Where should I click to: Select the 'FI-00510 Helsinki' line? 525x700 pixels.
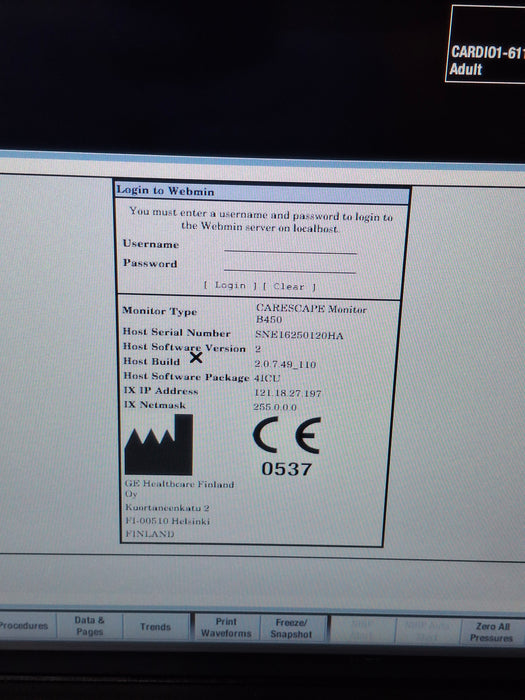(167, 521)
